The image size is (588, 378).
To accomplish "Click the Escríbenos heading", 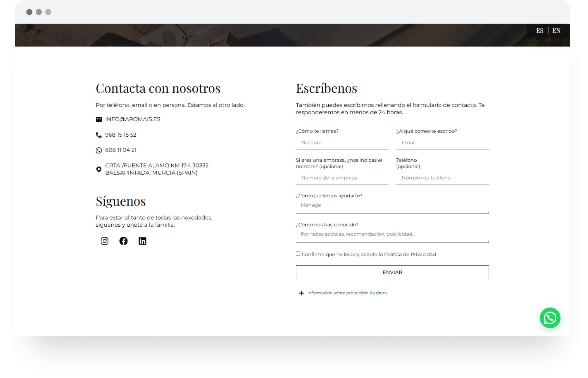I will click(x=326, y=88).
